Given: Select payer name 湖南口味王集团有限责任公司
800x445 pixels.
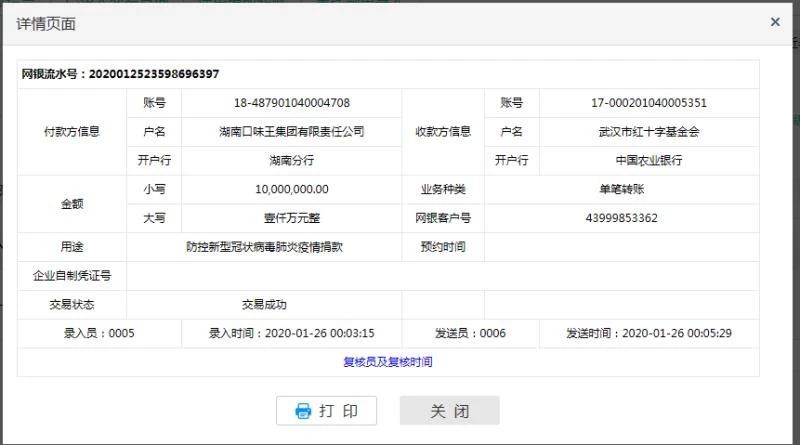Looking at the screenshot, I should [x=291, y=131].
